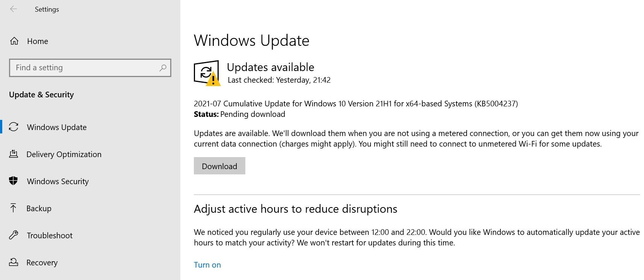The width and height of the screenshot is (644, 280).
Task: Click the search magnifier icon
Action: 163,68
